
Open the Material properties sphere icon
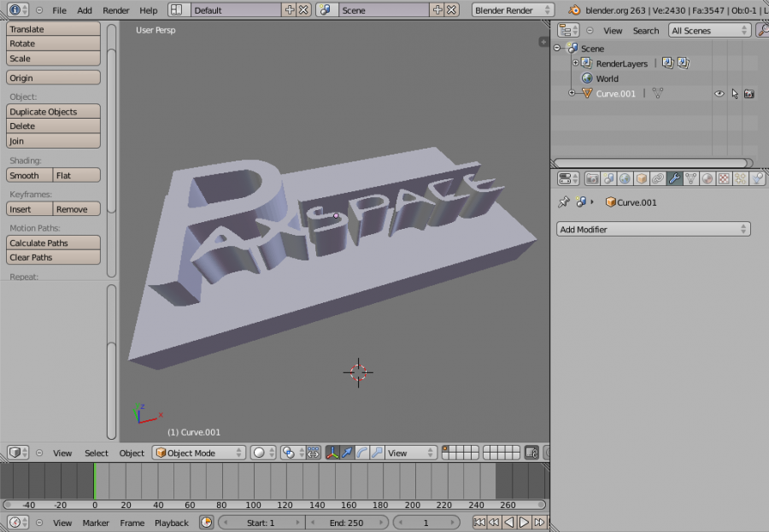(707, 178)
